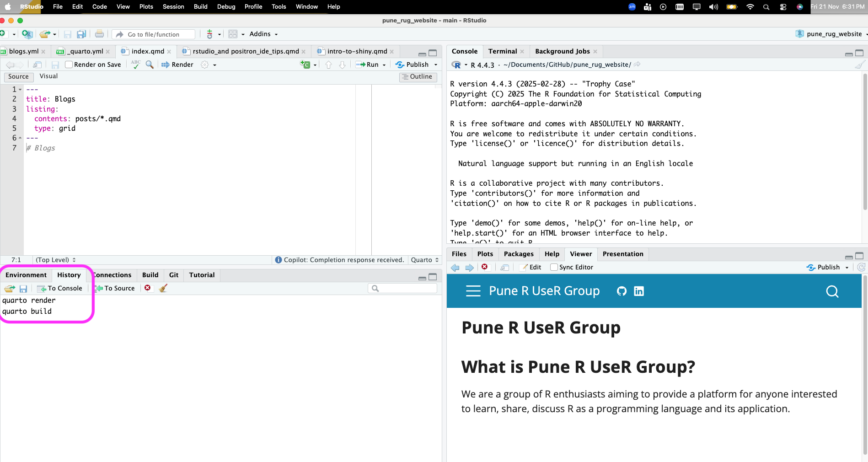Click the hamburger menu in Pune site
Image resolution: width=868 pixels, height=462 pixels.
(473, 291)
